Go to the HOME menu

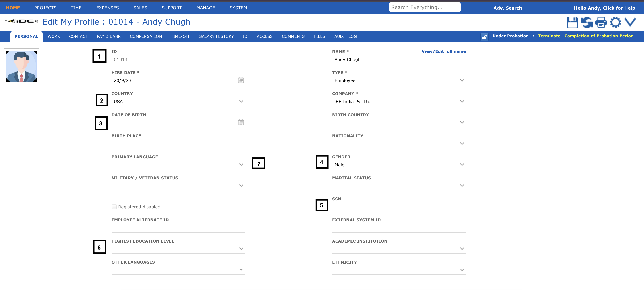(13, 8)
